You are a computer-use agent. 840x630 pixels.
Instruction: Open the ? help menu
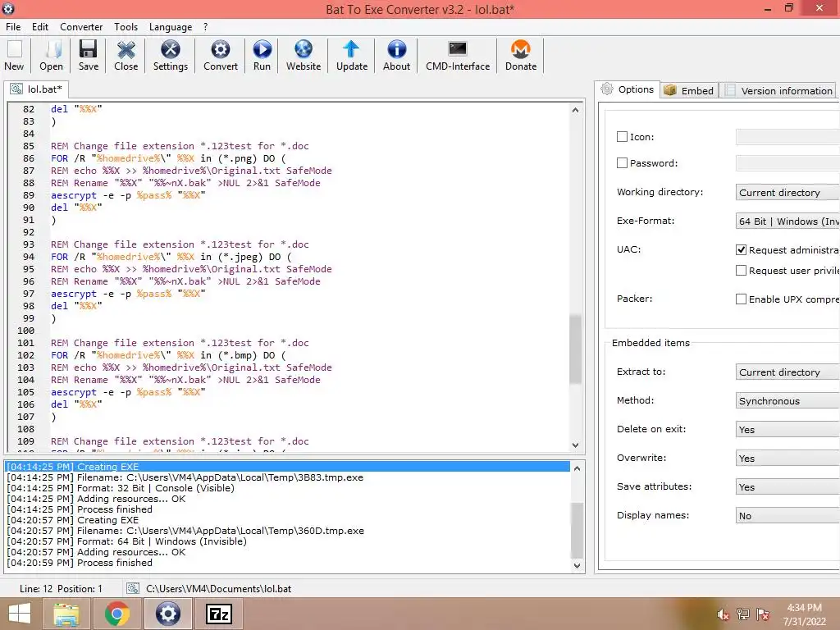point(205,27)
